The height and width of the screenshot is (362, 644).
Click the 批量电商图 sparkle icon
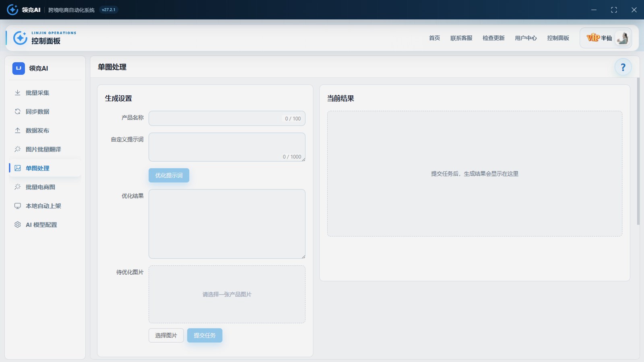(x=18, y=187)
